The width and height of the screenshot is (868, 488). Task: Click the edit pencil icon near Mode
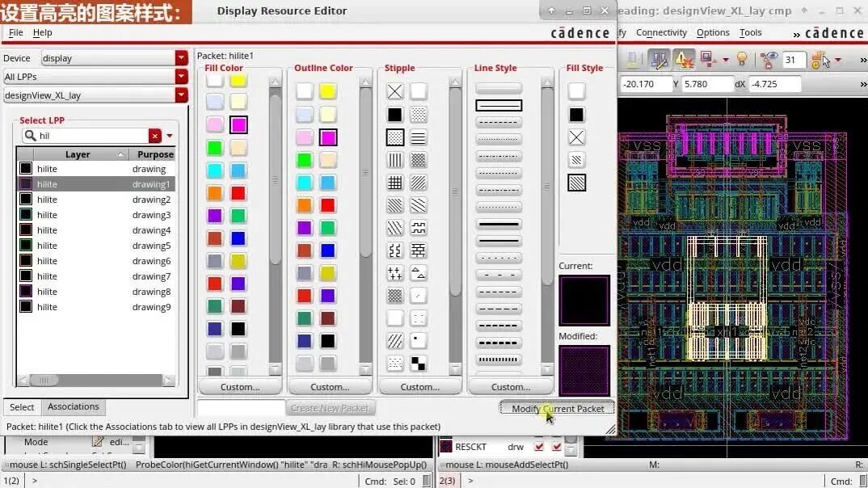98,441
